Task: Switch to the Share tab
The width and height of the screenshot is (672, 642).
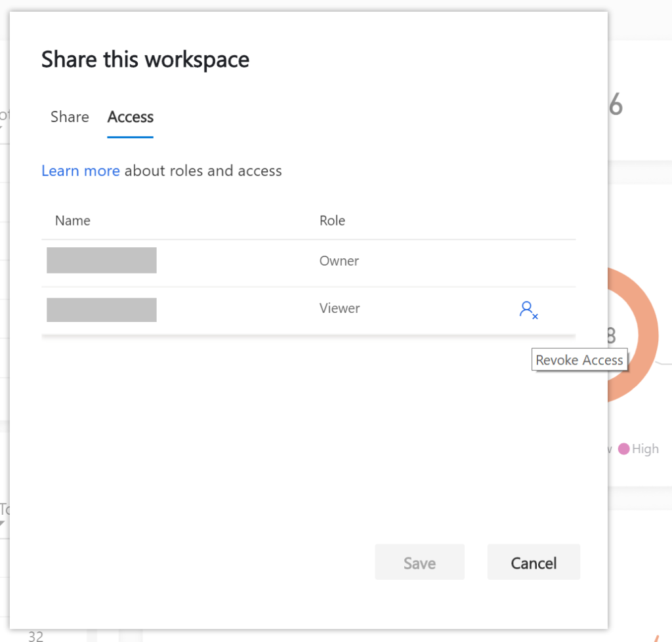Action: [70, 117]
